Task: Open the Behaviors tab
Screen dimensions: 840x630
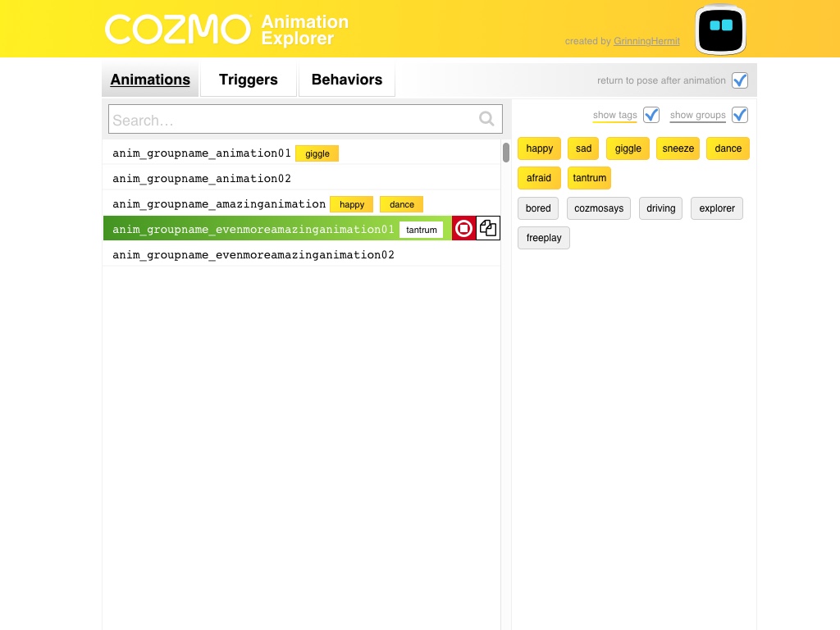Action: pyautogui.click(x=346, y=80)
